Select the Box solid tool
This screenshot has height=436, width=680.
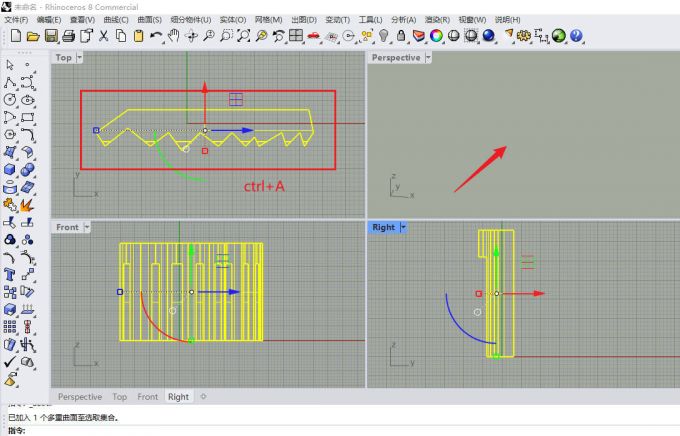pyautogui.click(x=10, y=170)
